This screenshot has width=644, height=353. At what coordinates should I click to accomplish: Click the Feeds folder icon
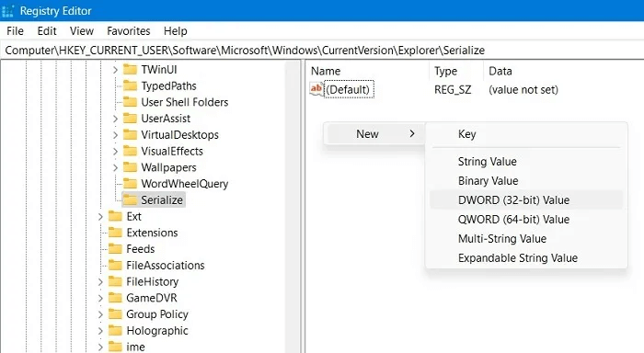115,249
